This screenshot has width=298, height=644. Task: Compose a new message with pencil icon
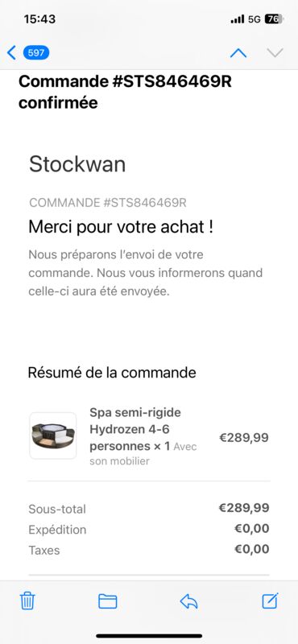pyautogui.click(x=270, y=601)
